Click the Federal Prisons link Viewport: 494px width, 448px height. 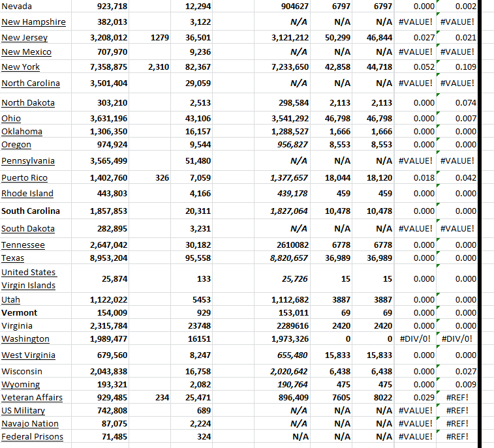click(32, 437)
